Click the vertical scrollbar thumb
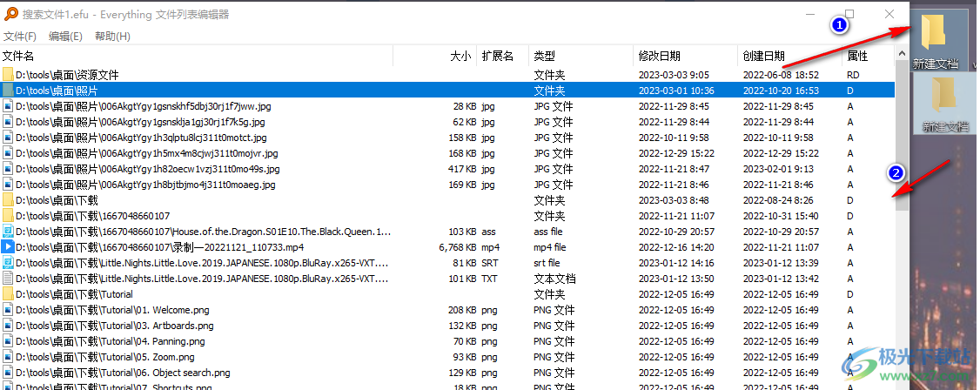Screen dimensions: 980x390 pyautogui.click(x=902, y=134)
